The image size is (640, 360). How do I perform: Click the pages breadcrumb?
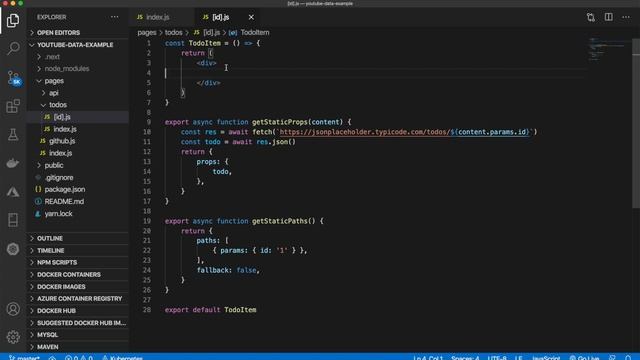pos(147,32)
